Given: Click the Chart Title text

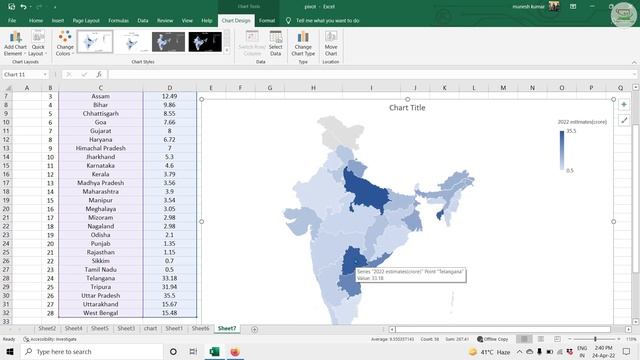Looking at the screenshot, I should pos(407,108).
